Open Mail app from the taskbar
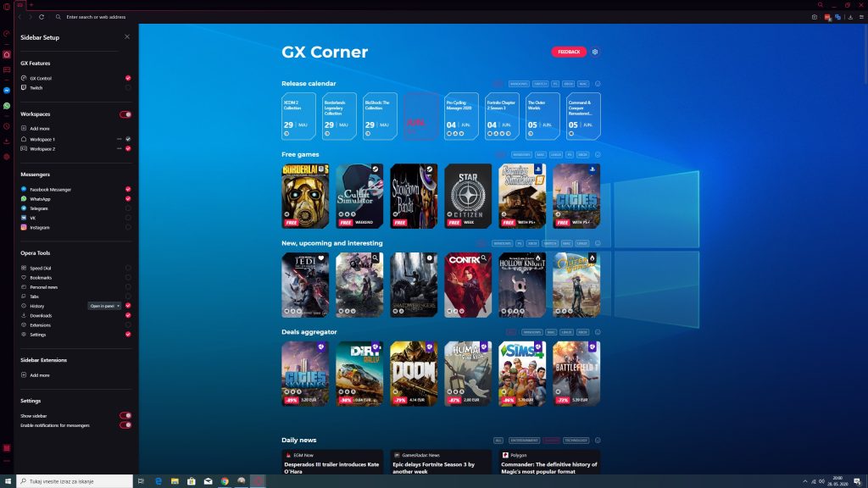The height and width of the screenshot is (488, 868). (x=209, y=481)
